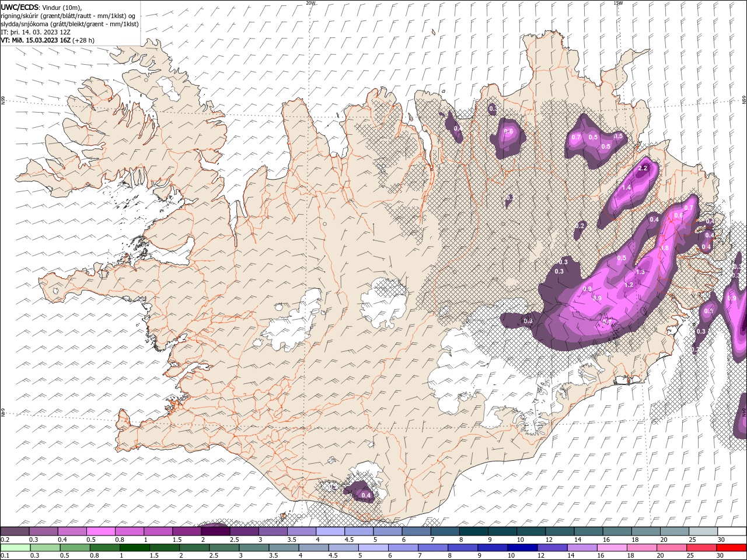
Task: Pick the light pink 16 rain legend swatch
Action: click(612, 548)
